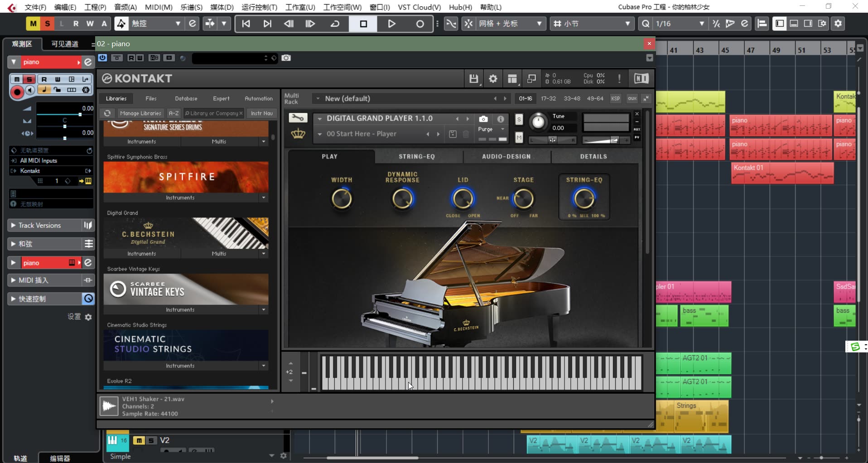The image size is (868, 463).
Task: Expand Track Versions section
Action: pyautogui.click(x=44, y=225)
